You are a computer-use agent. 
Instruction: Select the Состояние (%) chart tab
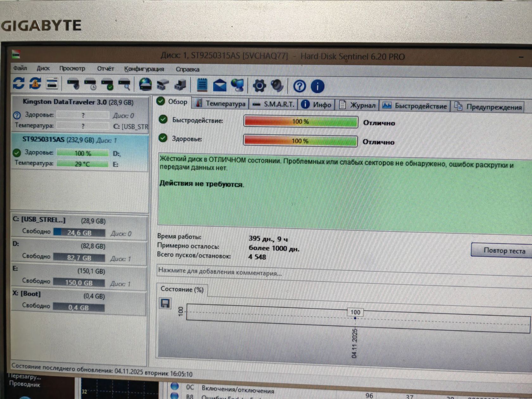point(182,289)
